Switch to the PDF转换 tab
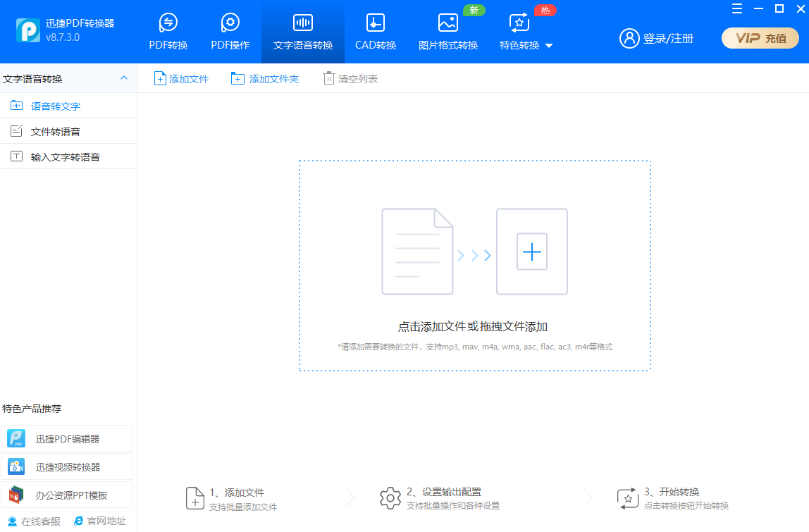This screenshot has width=809, height=532. pyautogui.click(x=168, y=32)
